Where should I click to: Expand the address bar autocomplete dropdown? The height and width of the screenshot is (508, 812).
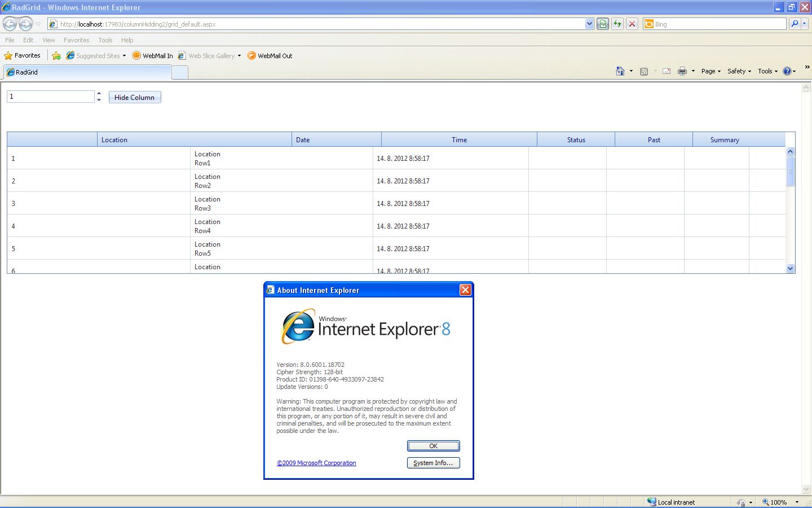pyautogui.click(x=589, y=24)
